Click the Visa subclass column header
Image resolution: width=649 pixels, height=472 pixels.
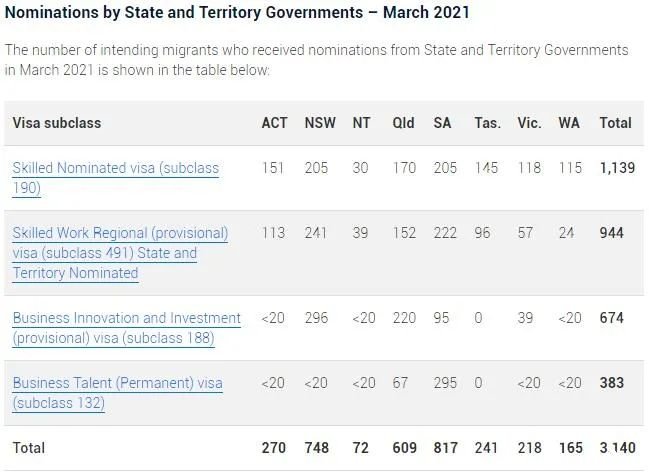tap(57, 123)
